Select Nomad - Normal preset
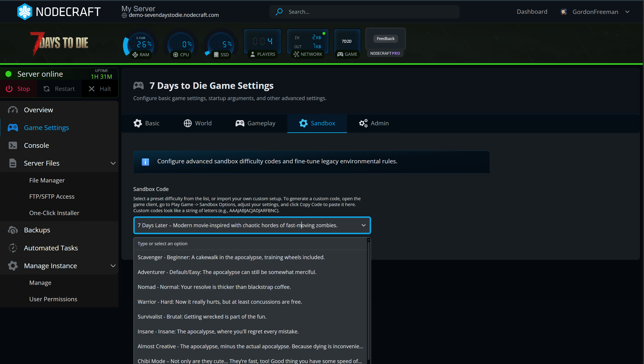This screenshot has height=364, width=644. 250,287
